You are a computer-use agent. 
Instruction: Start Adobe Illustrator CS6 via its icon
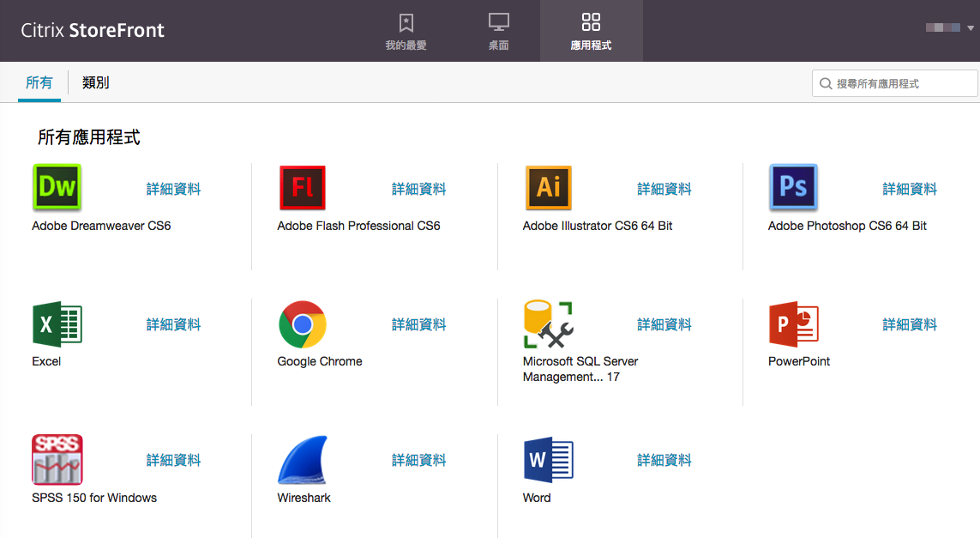click(548, 188)
